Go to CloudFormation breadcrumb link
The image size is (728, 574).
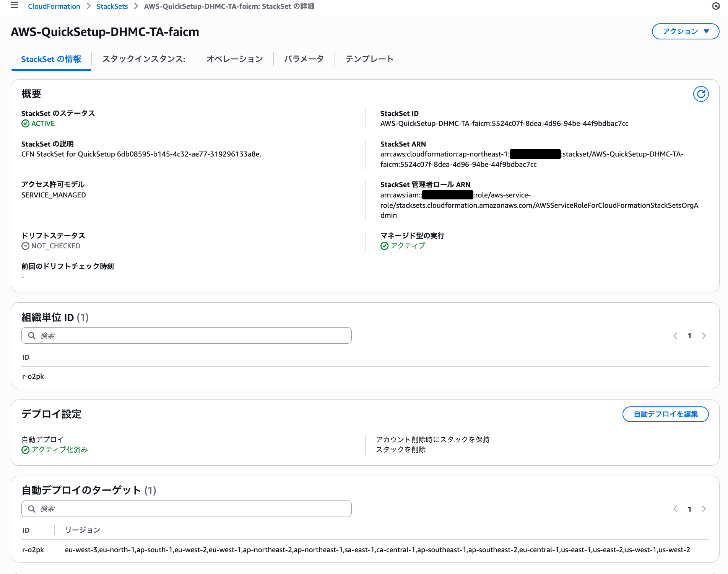coord(54,6)
